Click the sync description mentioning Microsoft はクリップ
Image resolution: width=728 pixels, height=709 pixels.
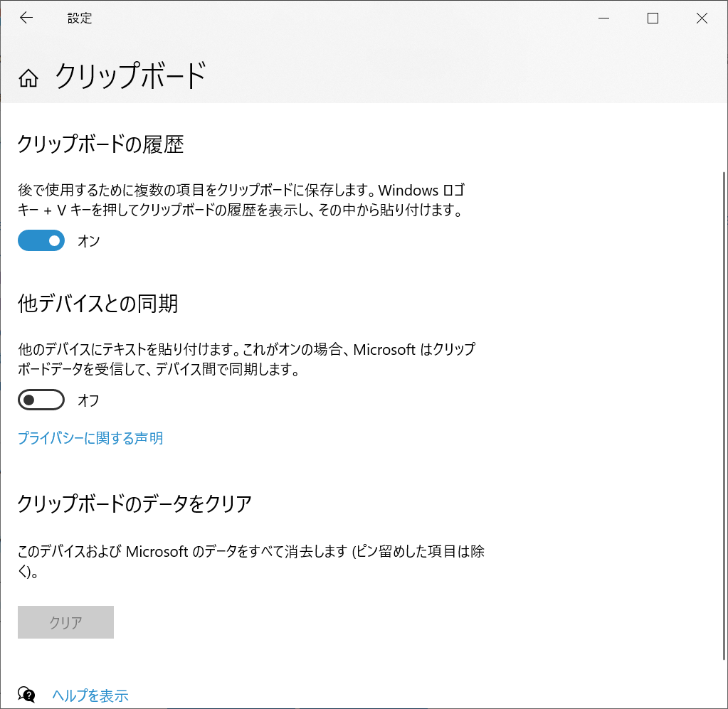[x=246, y=359]
